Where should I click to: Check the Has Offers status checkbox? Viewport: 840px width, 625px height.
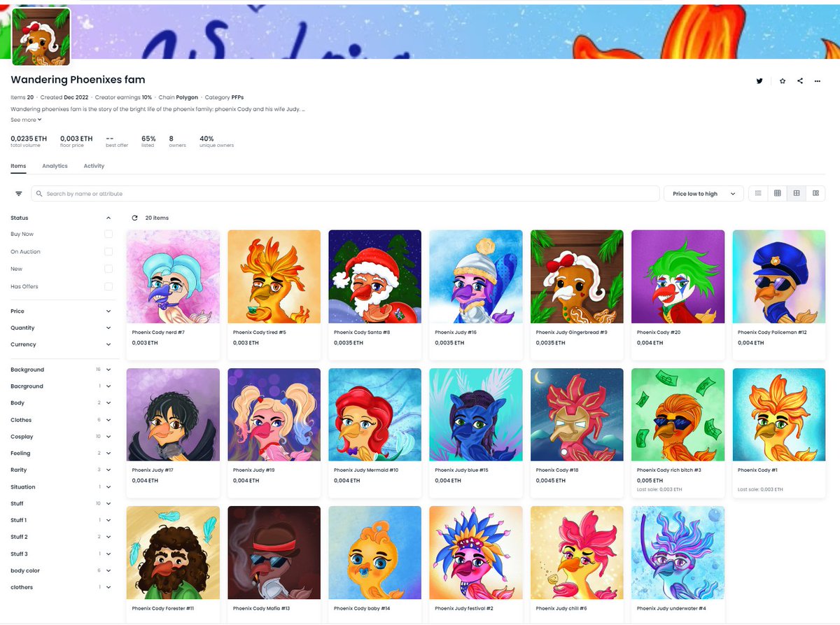(x=108, y=286)
